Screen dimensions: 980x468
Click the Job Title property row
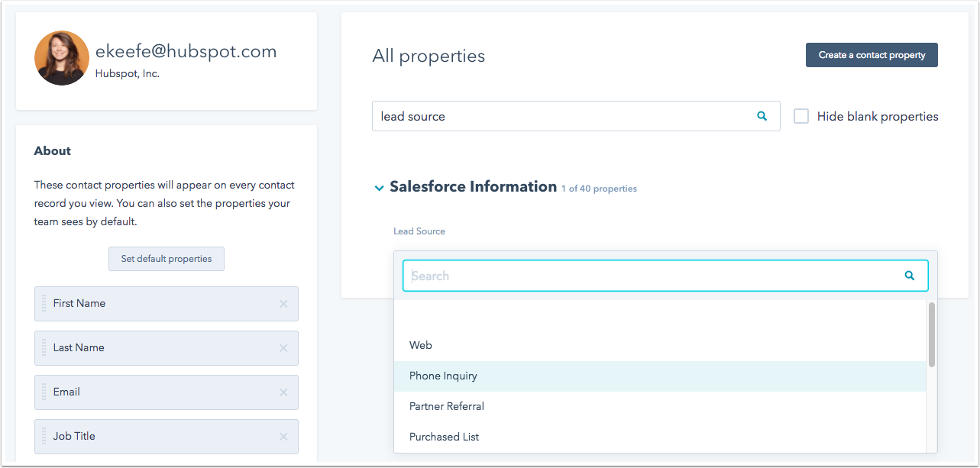pos(167,437)
